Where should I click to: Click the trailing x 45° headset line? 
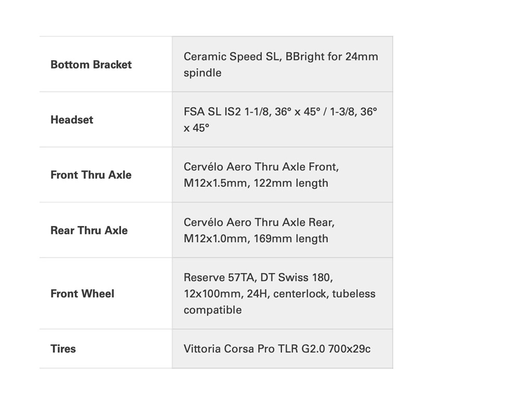pos(196,128)
